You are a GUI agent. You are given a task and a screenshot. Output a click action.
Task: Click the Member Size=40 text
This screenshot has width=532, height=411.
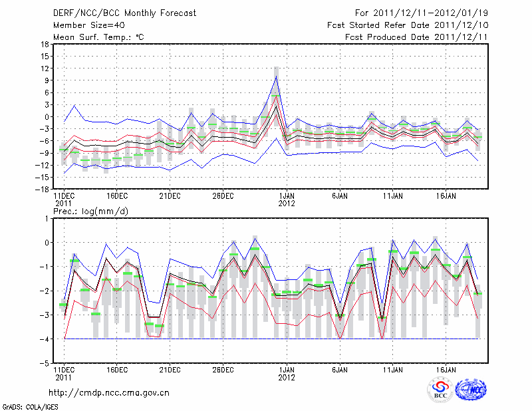click(84, 25)
